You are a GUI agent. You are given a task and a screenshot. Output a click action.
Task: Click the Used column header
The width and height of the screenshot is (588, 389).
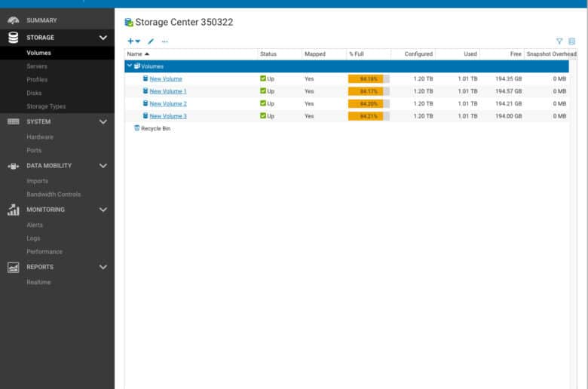click(x=470, y=54)
